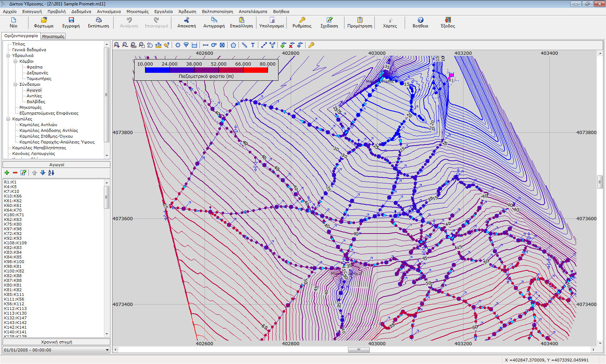Screen dimensions: 606x364
Task: Switch to the Μηκοτομές tab
Action: point(53,36)
